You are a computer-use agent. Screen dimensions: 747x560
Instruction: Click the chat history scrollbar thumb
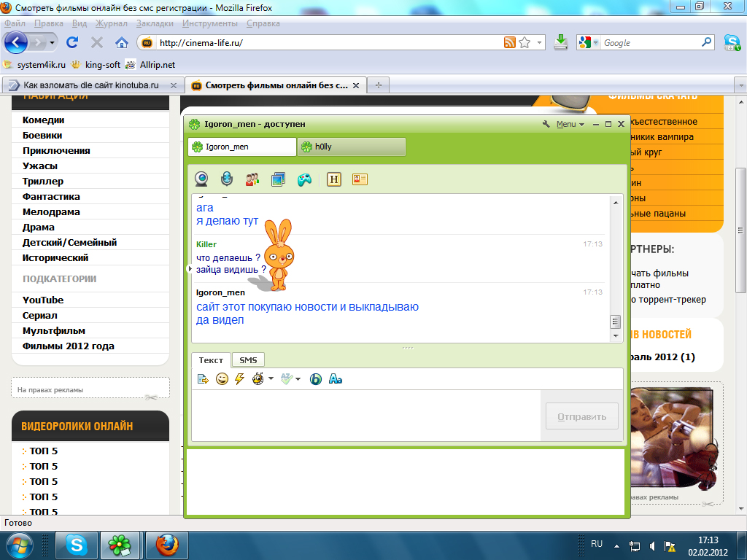[x=615, y=322]
